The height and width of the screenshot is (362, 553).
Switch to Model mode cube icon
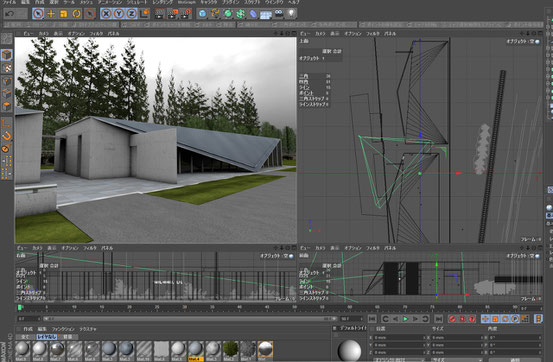click(x=7, y=55)
